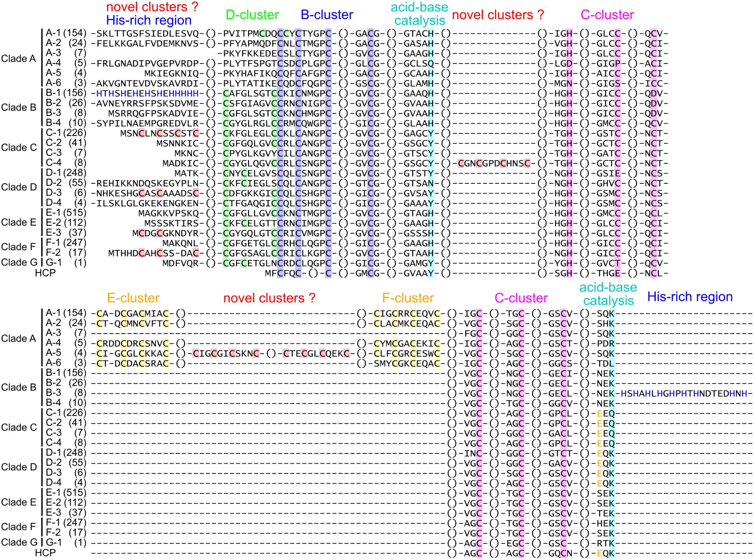
Task: Select the CYMCGACEKIC F-cluster sequence
Action: 407,343
